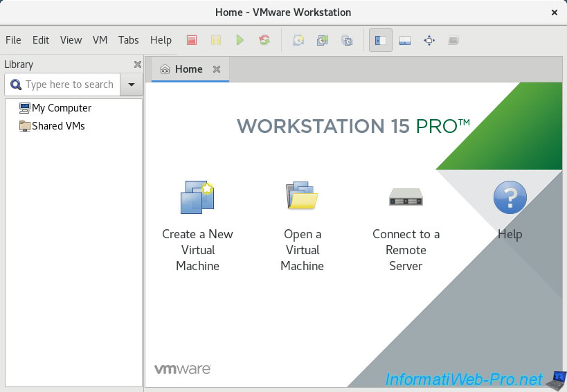Open the View menu
This screenshot has width=567, height=392.
pos(71,39)
